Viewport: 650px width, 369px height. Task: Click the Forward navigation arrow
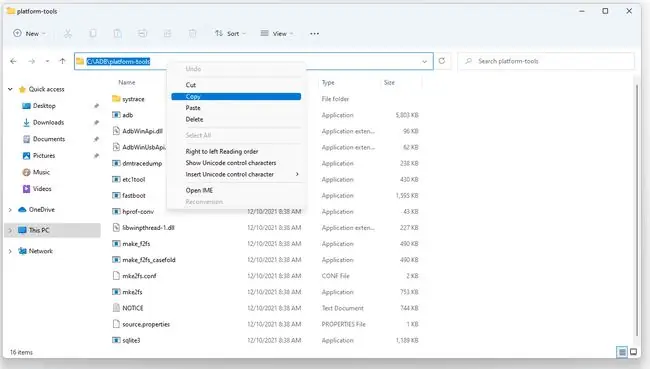[x=32, y=61]
